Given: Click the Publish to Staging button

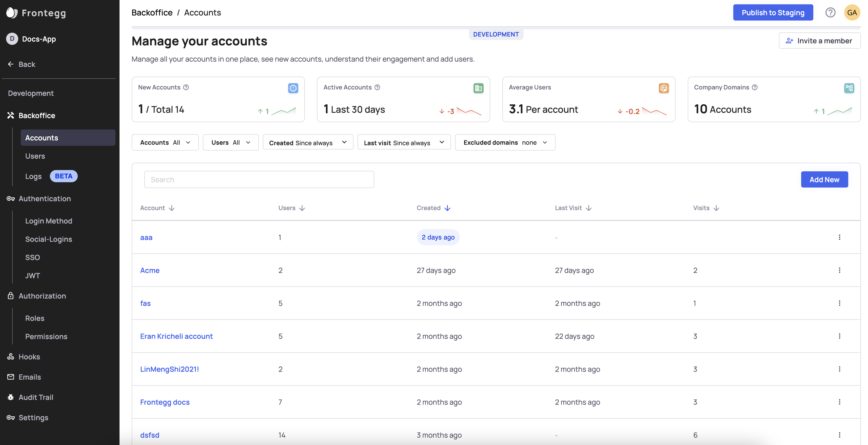Looking at the screenshot, I should click(773, 12).
